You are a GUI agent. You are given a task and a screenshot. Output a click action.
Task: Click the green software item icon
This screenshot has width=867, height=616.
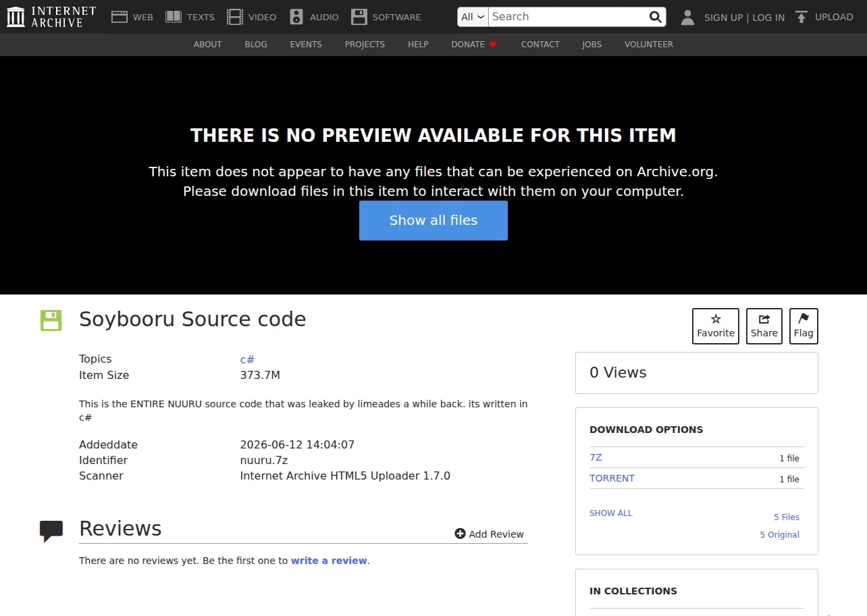(x=51, y=320)
